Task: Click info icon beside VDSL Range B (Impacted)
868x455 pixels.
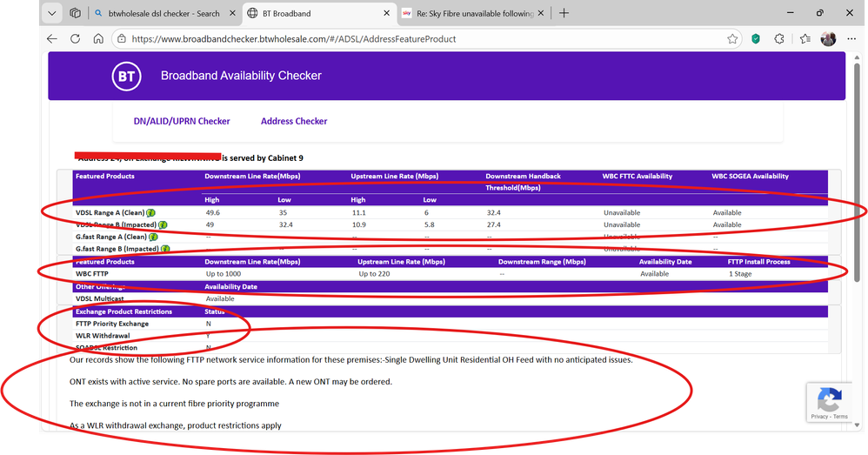Action: tap(163, 224)
